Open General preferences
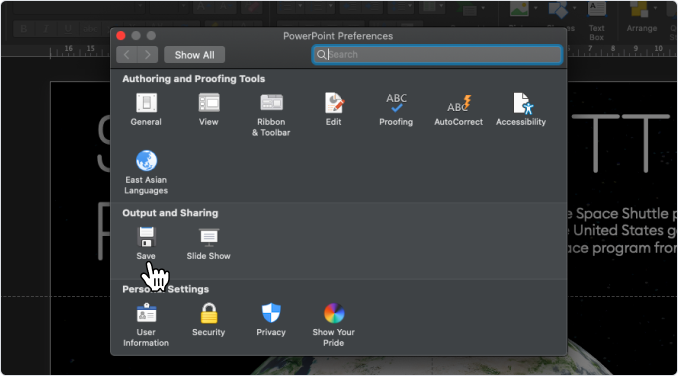This screenshot has width=678, height=376. (146, 110)
